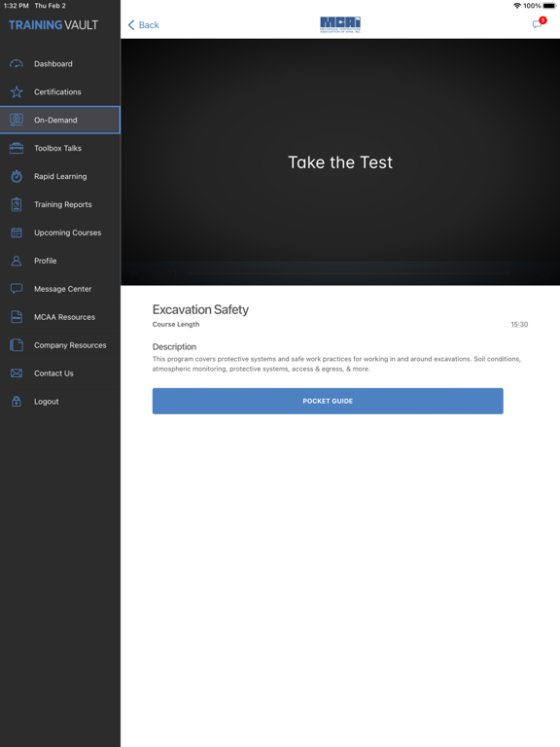This screenshot has width=560, height=747.
Task: View Training Reports
Action: 60,204
